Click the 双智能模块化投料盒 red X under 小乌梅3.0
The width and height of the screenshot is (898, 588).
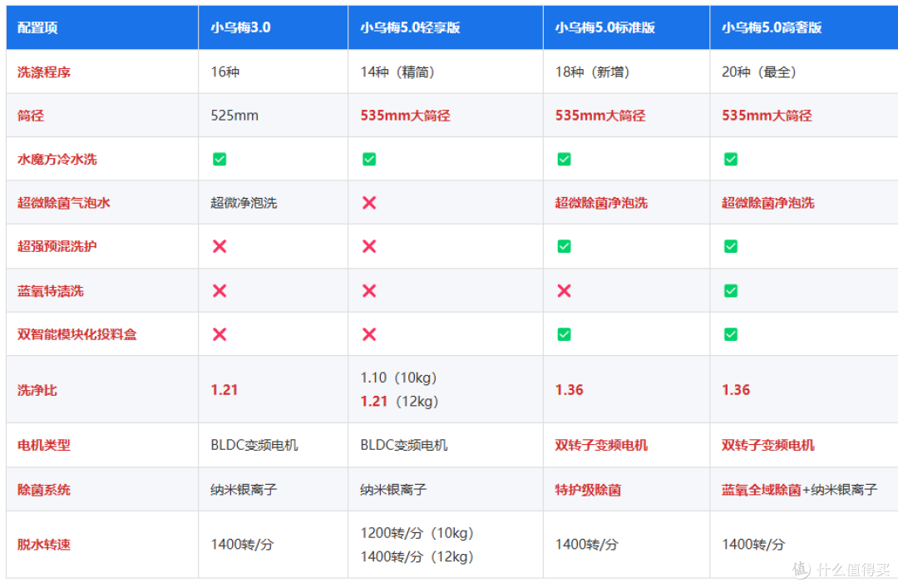(220, 334)
